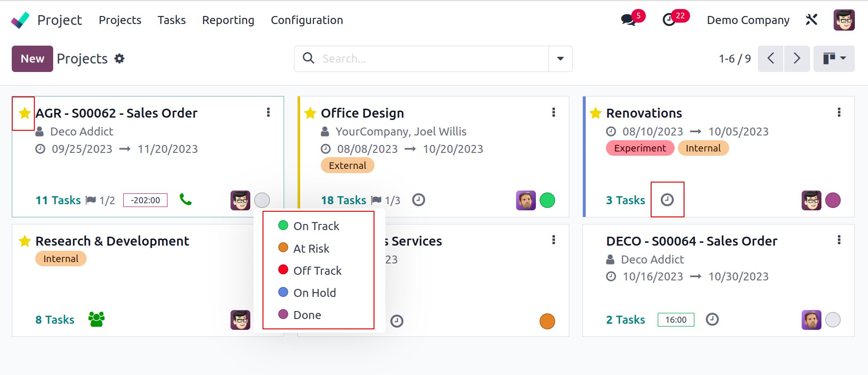Click the Experiment tag on Renovations
Image resolution: width=868 pixels, height=375 pixels.
pyautogui.click(x=640, y=148)
